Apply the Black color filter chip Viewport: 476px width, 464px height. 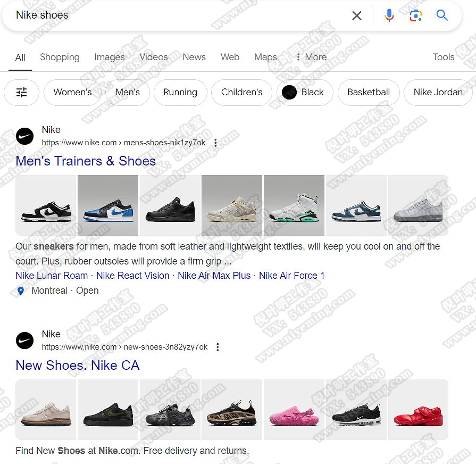coord(305,92)
